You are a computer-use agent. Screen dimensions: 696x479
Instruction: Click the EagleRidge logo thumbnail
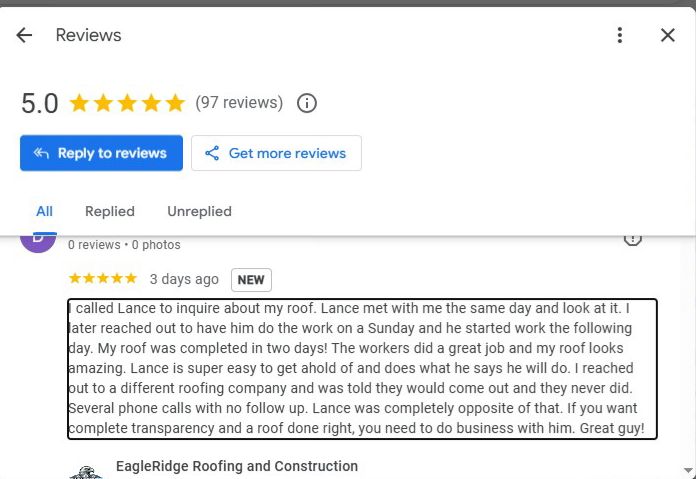86,472
